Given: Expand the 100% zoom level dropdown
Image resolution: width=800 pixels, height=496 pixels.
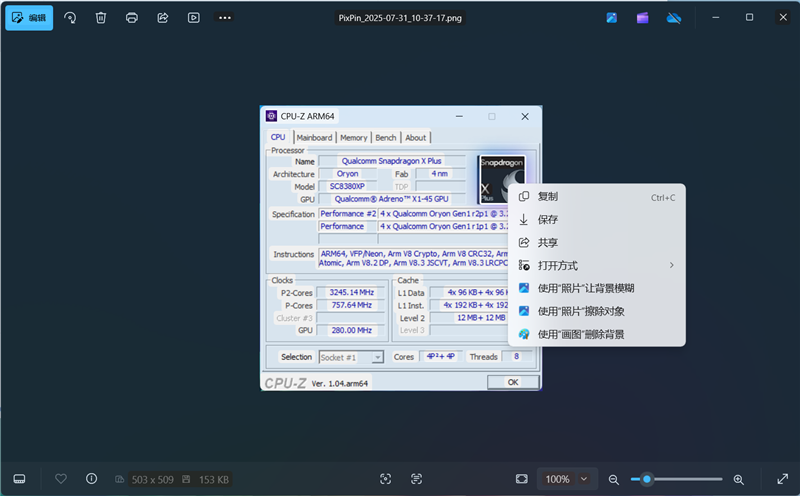Looking at the screenshot, I should [584, 479].
